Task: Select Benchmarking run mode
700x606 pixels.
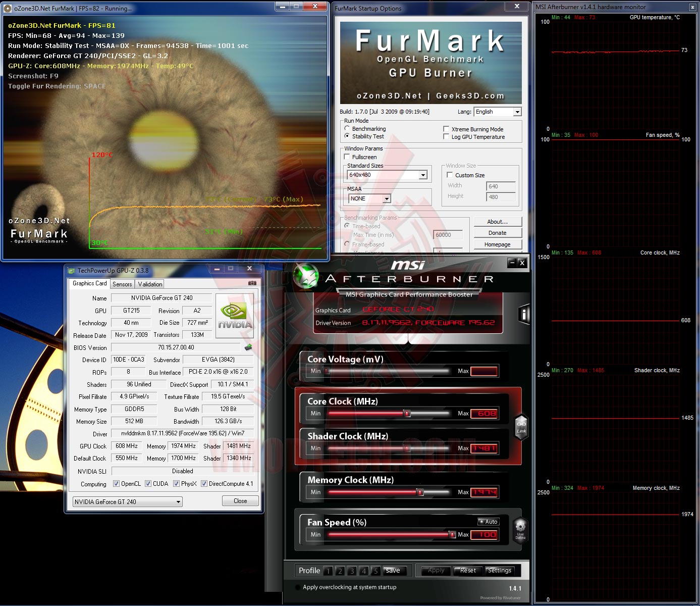Action: [x=347, y=129]
